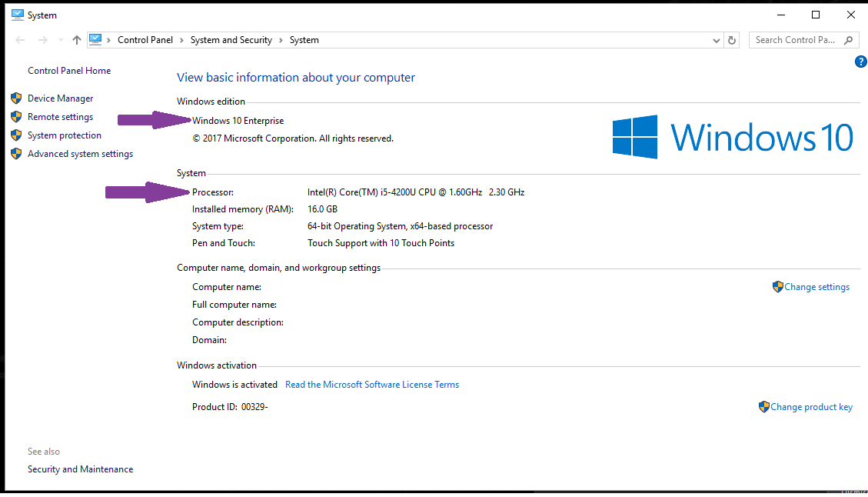Click the shield icon beside System protection
868x497 pixels.
(x=16, y=135)
